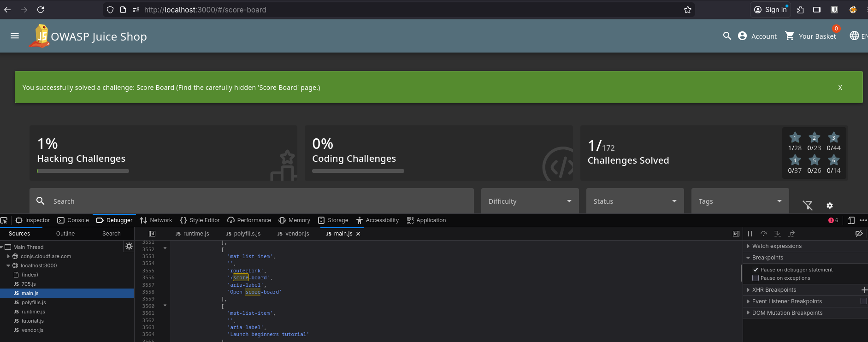Bookmark this page with star icon
Image resolution: width=868 pixels, height=342 pixels.
coord(688,10)
